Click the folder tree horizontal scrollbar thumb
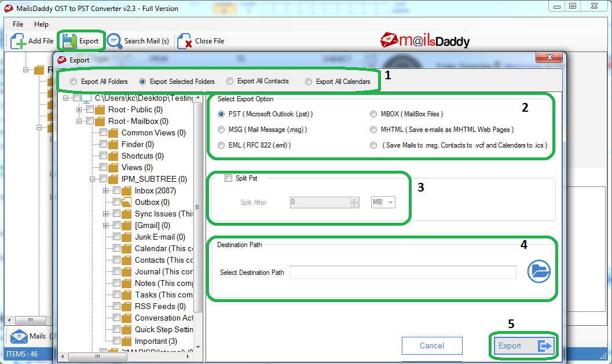Viewport: 612px width, 364px height. (x=98, y=356)
